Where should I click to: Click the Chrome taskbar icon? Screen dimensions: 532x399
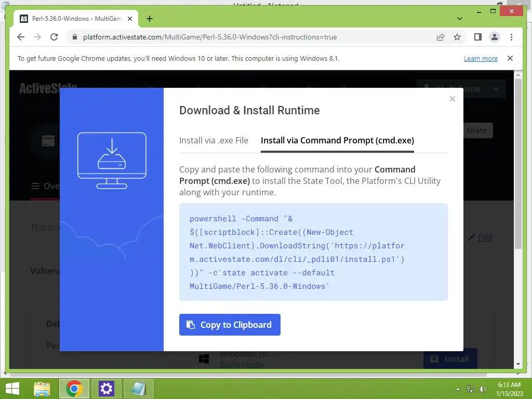coord(74,389)
